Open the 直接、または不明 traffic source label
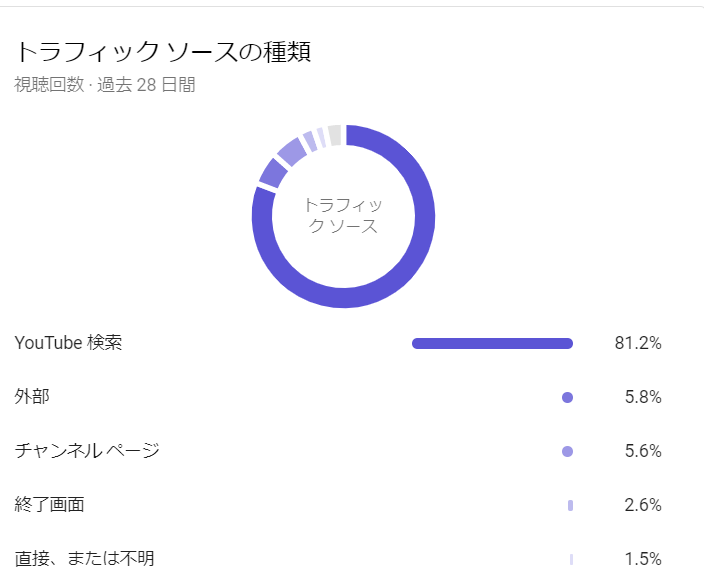The image size is (704, 579). (x=84, y=559)
